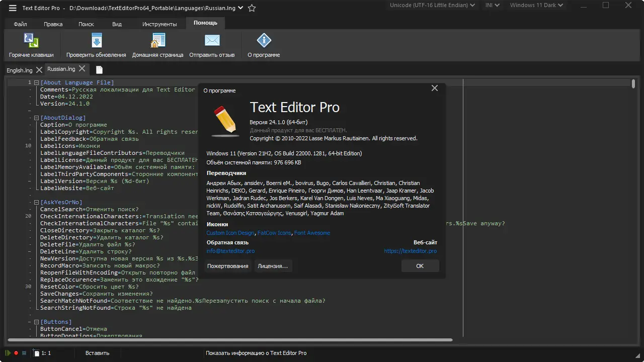644x362 pixels.
Task: Open the Вид menu tab
Action: tap(117, 24)
